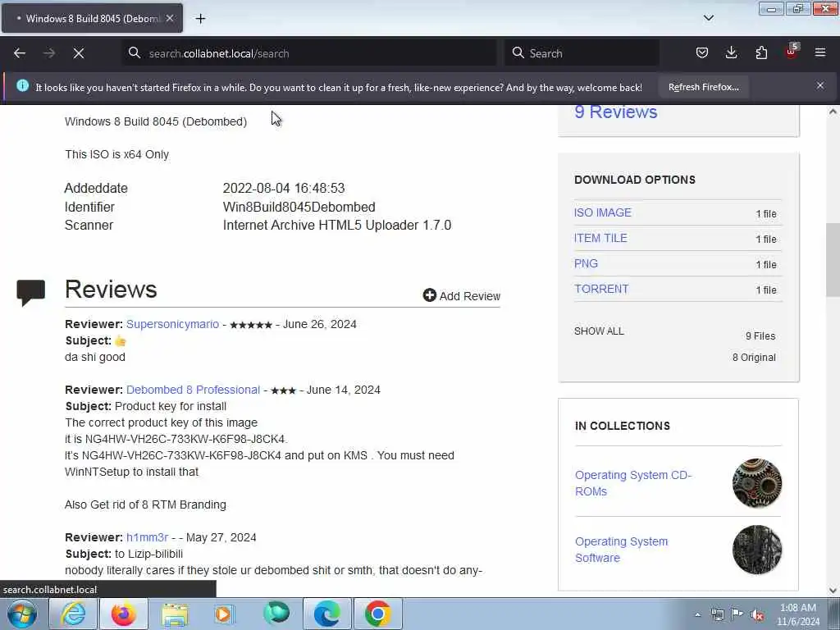Screen dimensions: 840x630
Task: Open Operating System Software collection link
Action: (x=622, y=550)
